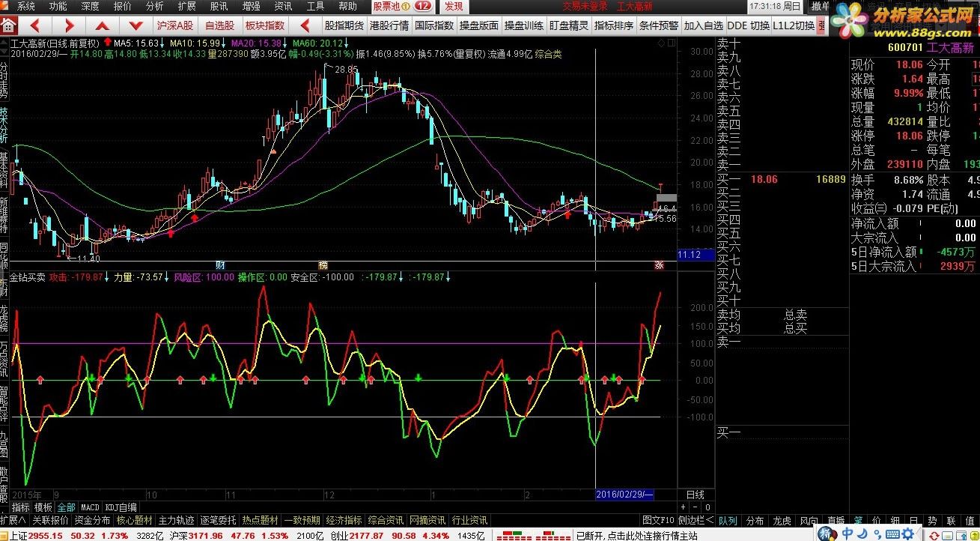Switch indicator to KDJ自编

pyautogui.click(x=121, y=507)
